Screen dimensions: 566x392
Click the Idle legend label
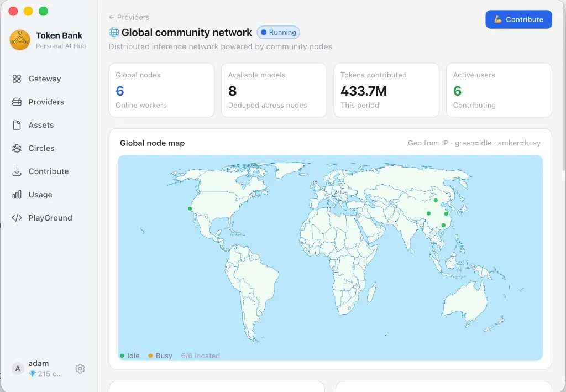[x=133, y=356]
